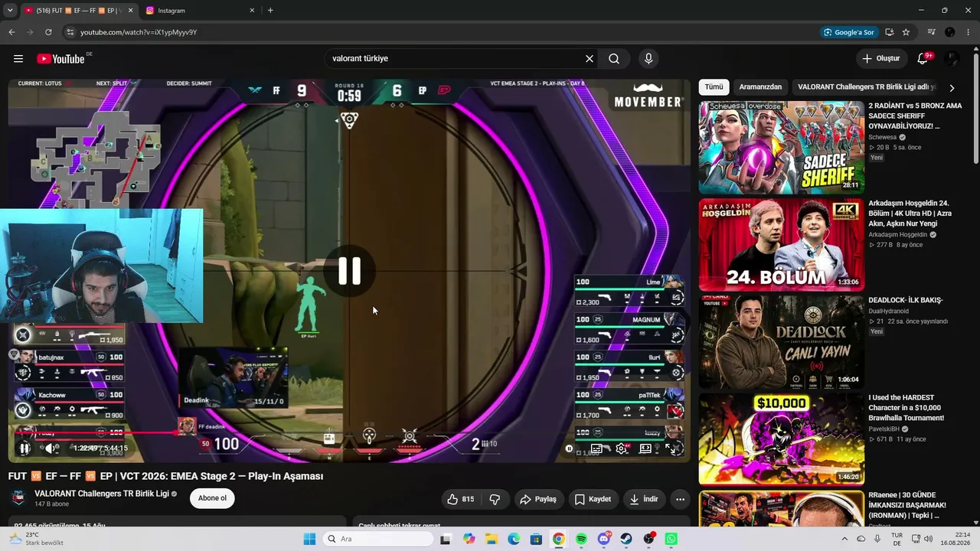Open site information icon in address bar
Image resolution: width=980 pixels, height=551 pixels.
(x=70, y=32)
